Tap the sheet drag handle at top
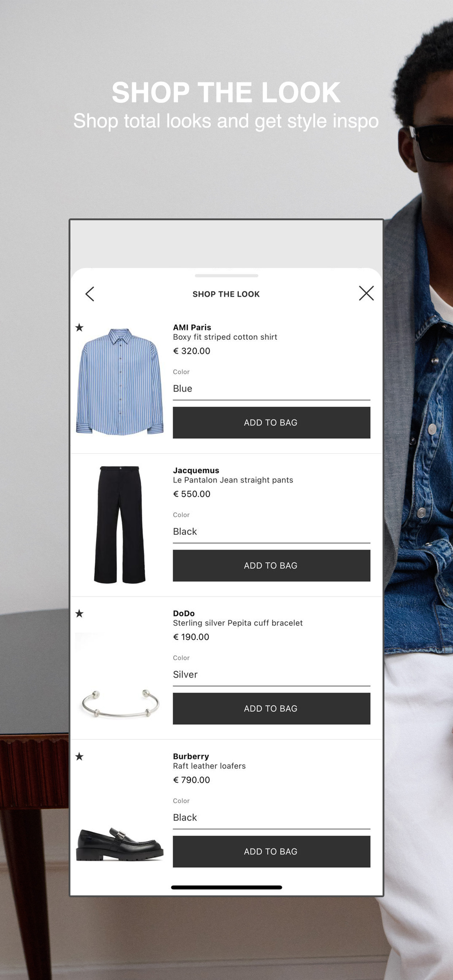Image resolution: width=453 pixels, height=980 pixels. (226, 275)
